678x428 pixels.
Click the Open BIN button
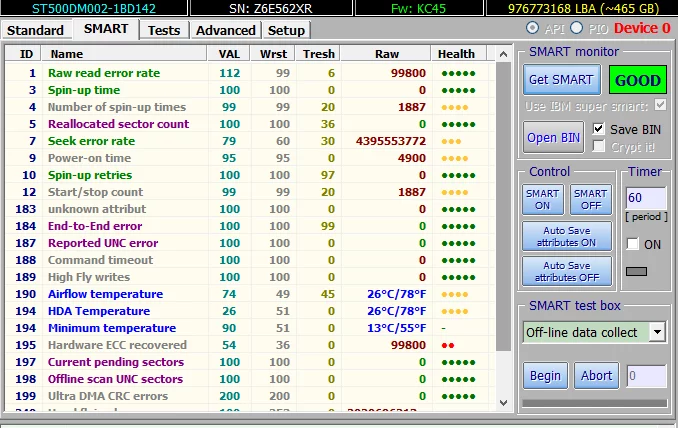pyautogui.click(x=555, y=137)
